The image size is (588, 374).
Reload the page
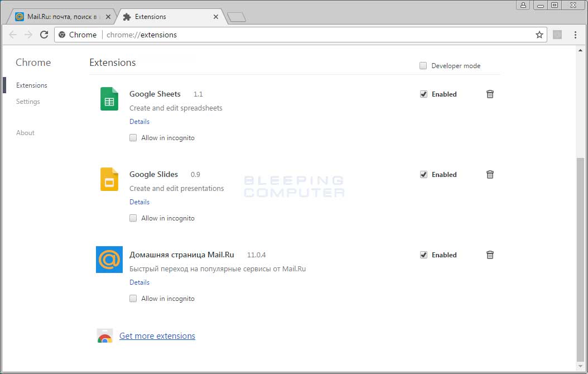tap(44, 34)
